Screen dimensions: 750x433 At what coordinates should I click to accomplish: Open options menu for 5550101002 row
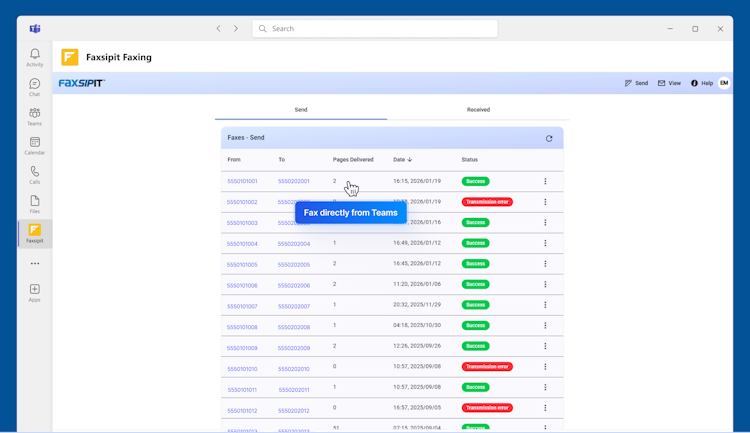(x=545, y=202)
